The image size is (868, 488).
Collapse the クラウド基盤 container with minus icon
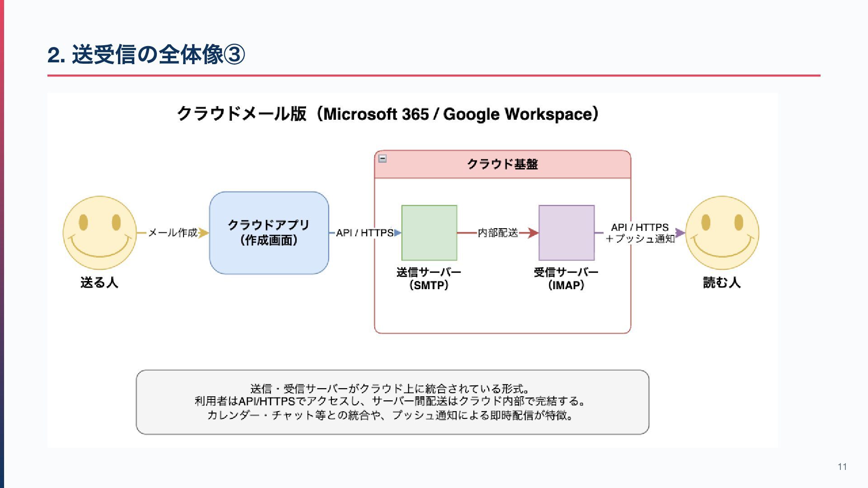[x=382, y=159]
